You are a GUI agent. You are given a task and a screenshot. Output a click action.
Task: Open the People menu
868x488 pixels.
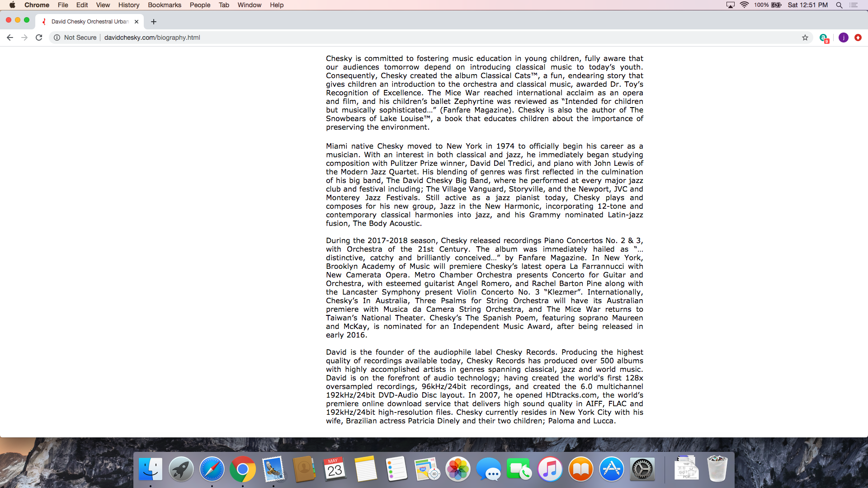tap(200, 5)
